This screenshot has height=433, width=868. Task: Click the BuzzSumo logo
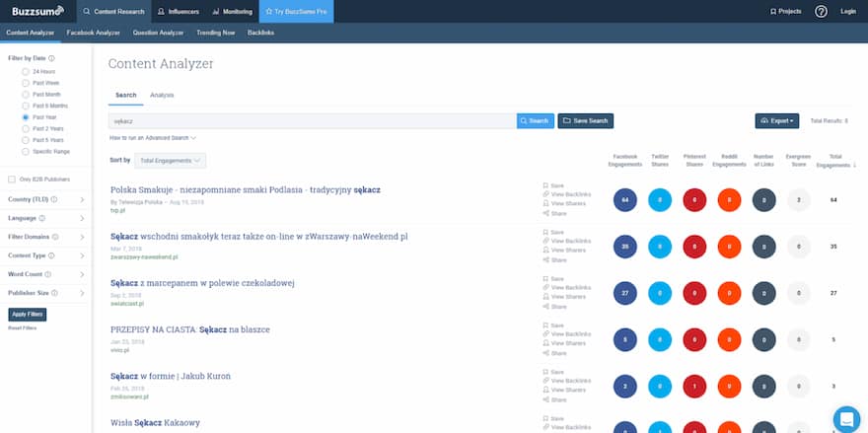click(37, 11)
